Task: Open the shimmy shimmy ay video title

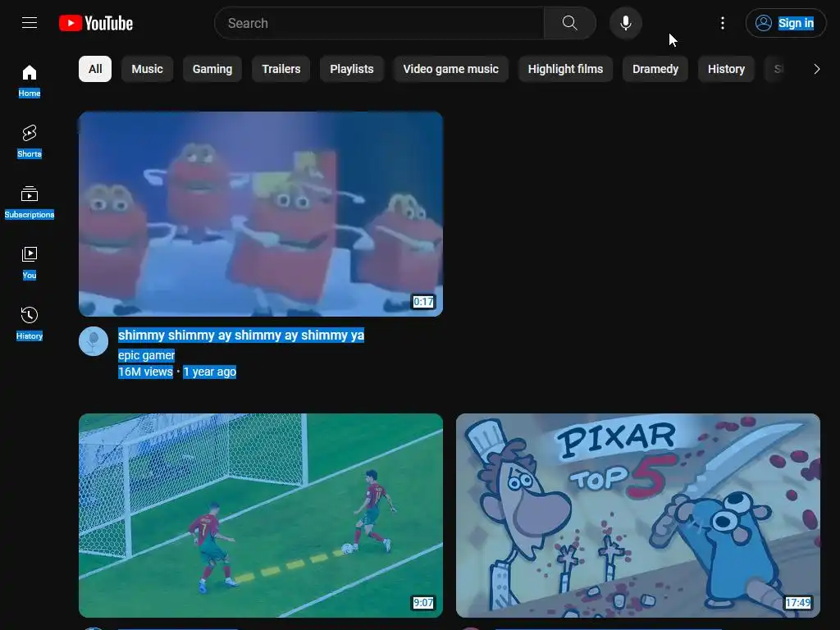Action: (241, 336)
